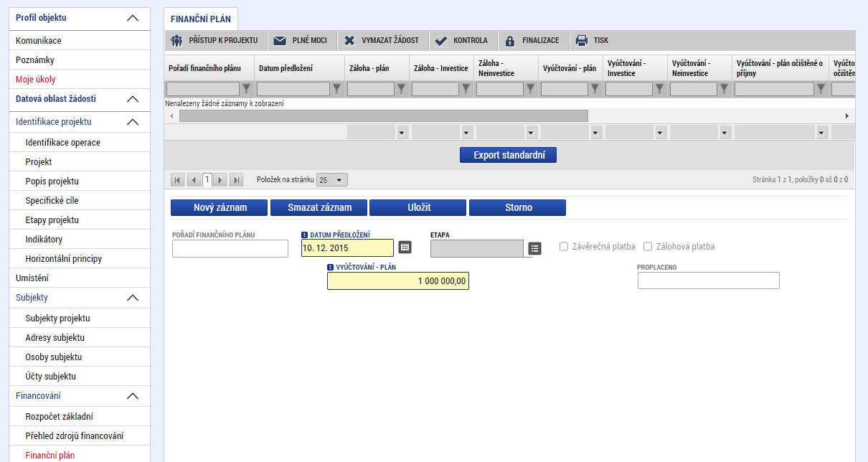868x462 pixels.
Task: Open summary dropdown under Záloha - plán
Action: [402, 133]
